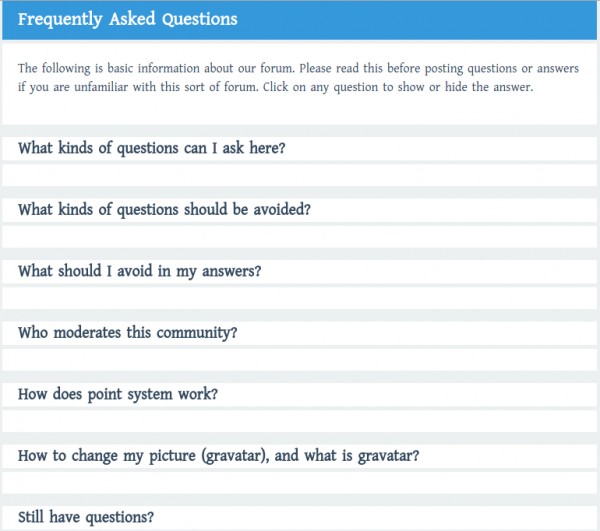
Task: Expand the "Still have questions?" entry
Action: tap(86, 517)
